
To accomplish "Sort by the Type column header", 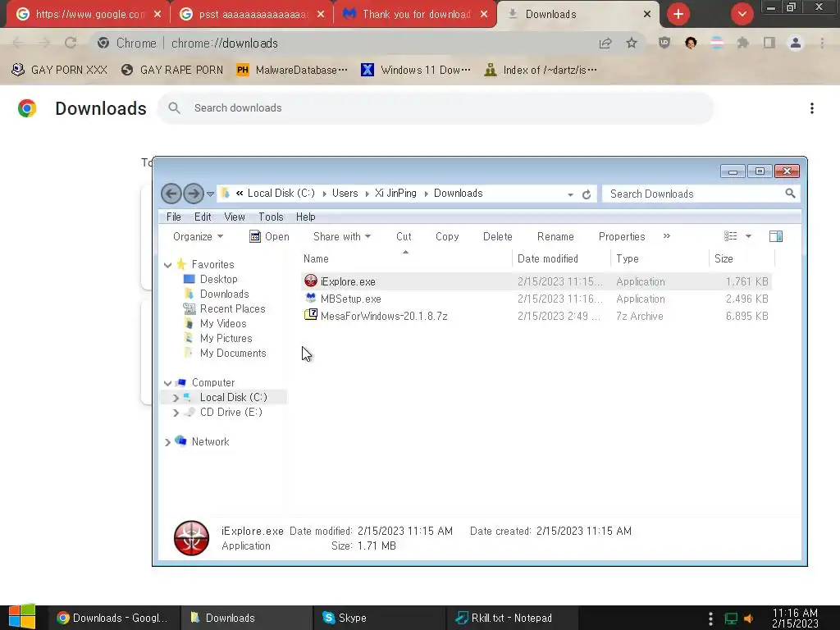I will coord(660,258).
